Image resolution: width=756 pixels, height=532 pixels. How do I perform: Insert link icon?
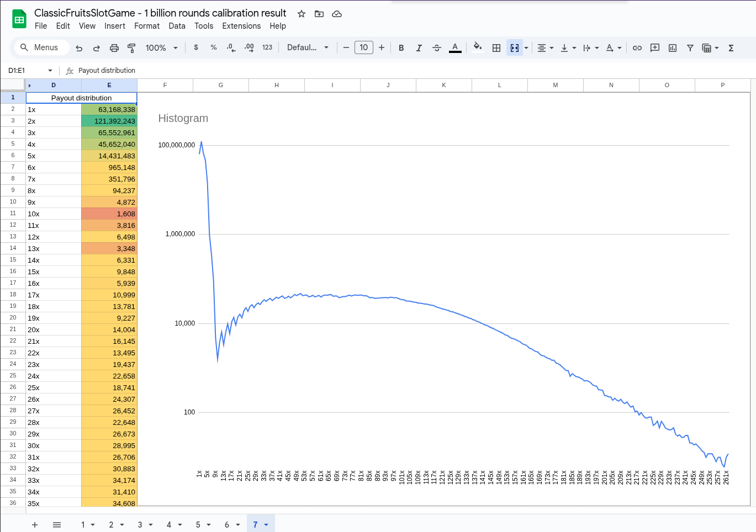point(637,48)
